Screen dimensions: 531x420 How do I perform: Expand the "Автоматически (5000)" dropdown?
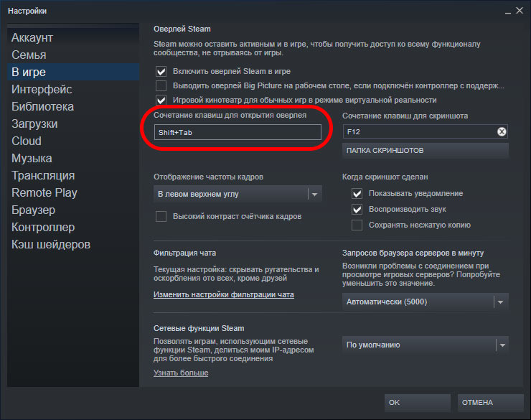[x=425, y=302]
